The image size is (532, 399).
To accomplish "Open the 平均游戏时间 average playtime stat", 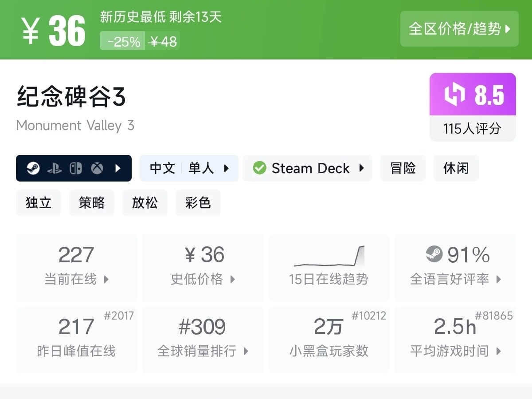I will tap(455, 340).
